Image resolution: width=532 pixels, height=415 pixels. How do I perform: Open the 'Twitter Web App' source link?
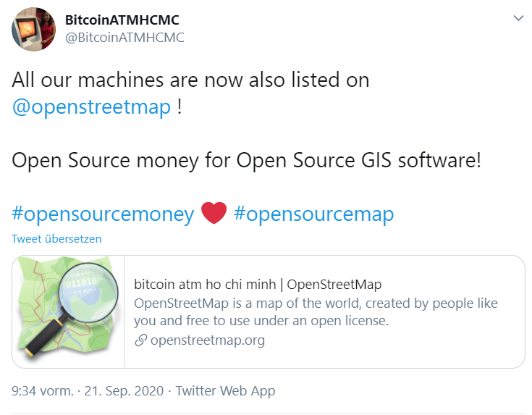click(x=225, y=391)
